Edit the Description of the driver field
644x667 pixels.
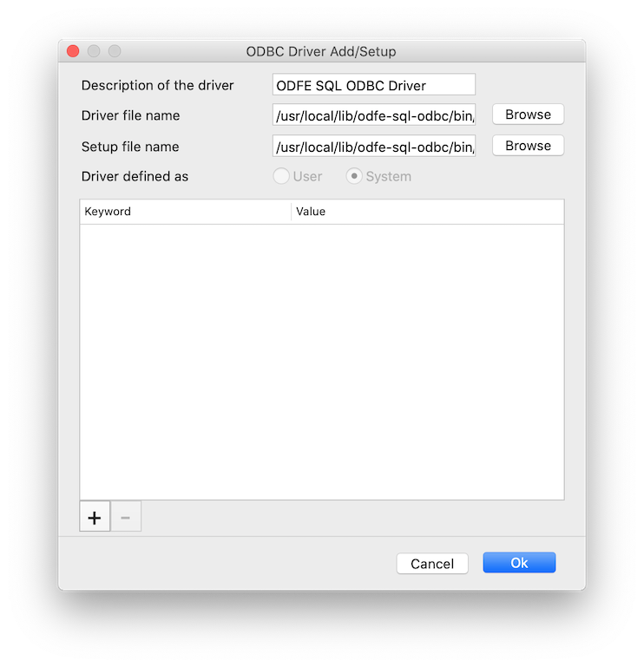tap(374, 85)
